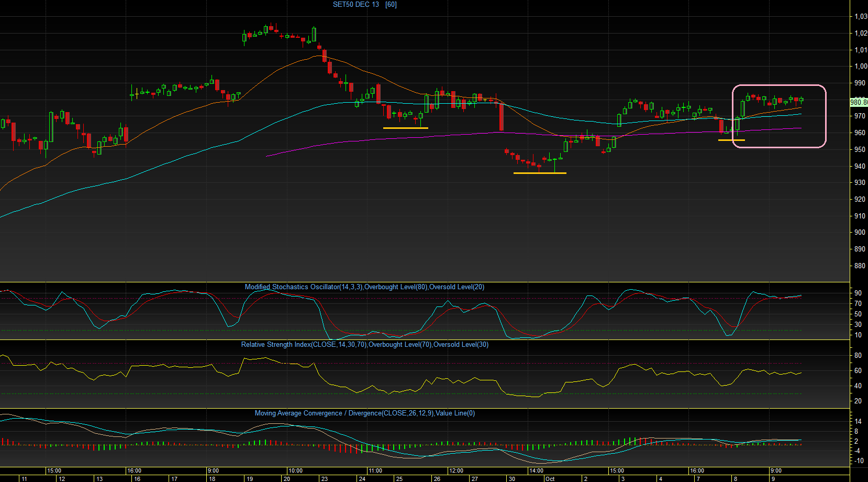Screen dimensions: 868x482
Task: Click the 40 level on RSI scale
Action: [858, 386]
